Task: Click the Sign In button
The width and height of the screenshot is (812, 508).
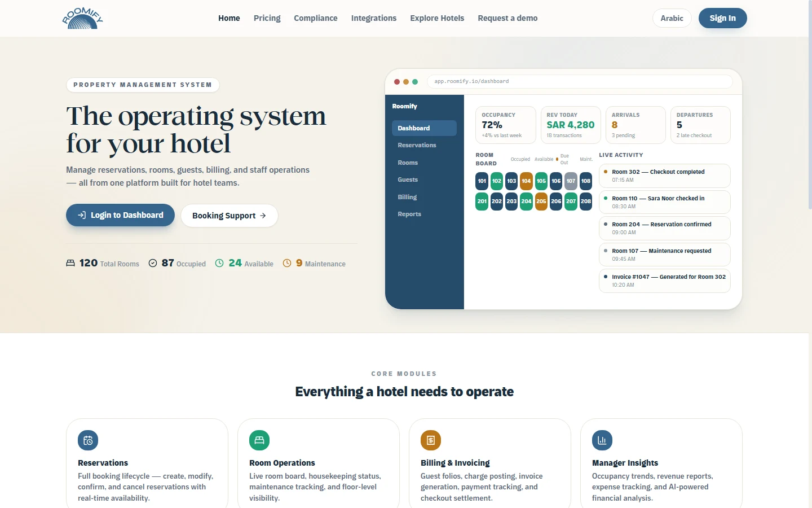Action: click(x=723, y=18)
